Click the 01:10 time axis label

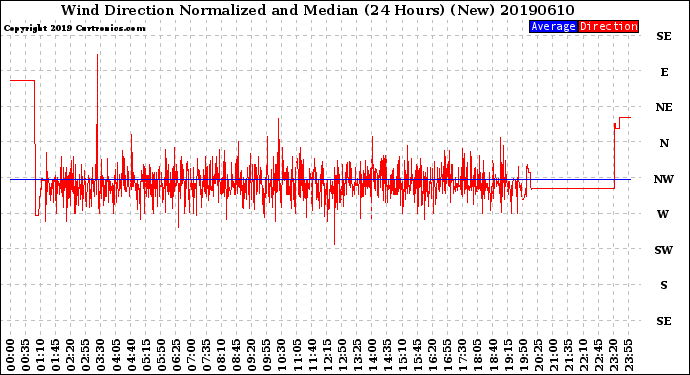tap(40, 355)
